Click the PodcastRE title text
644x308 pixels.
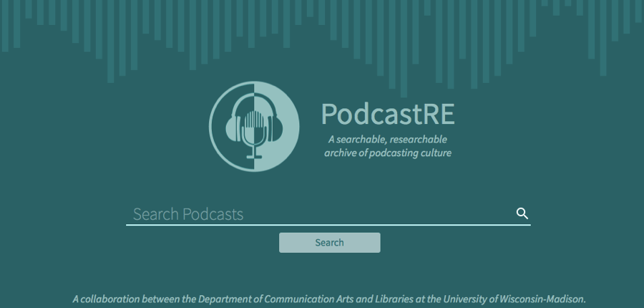388,114
